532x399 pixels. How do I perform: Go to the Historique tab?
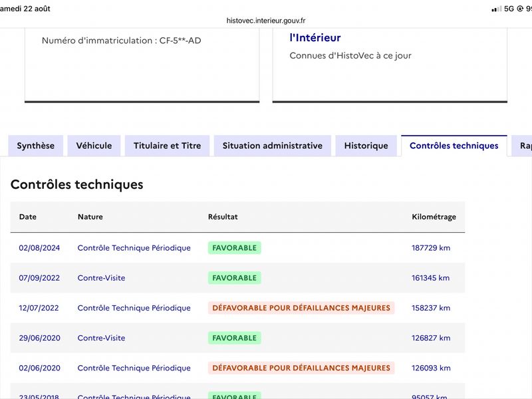point(366,146)
